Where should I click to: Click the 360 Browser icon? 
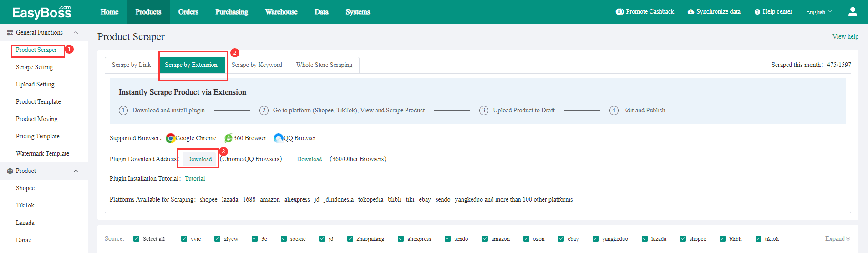(x=228, y=138)
